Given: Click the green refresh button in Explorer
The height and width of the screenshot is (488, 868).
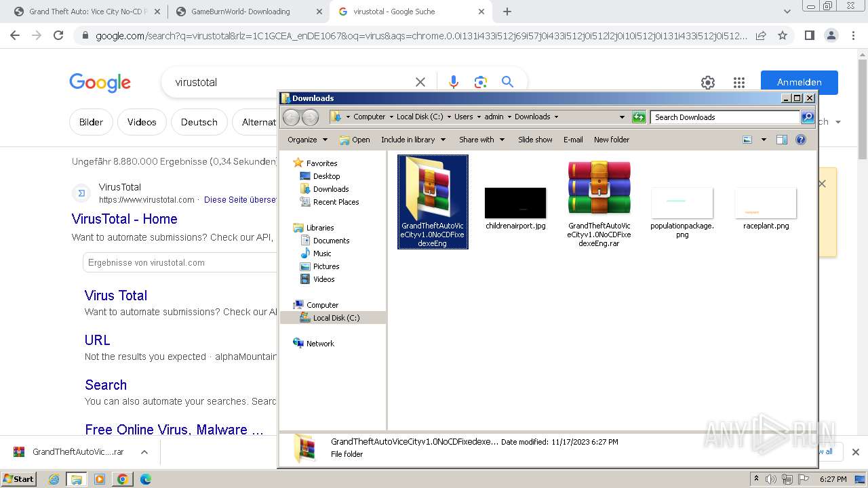Looking at the screenshot, I should click(x=639, y=117).
